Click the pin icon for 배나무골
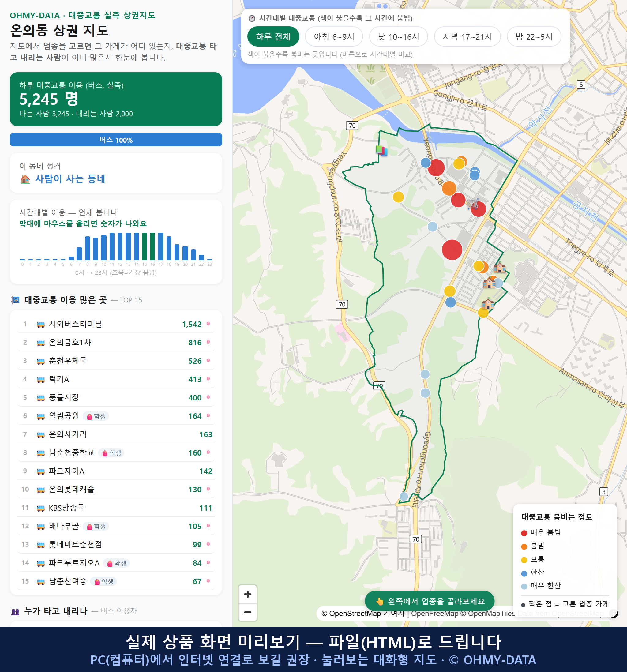627x672 pixels. coord(208,526)
